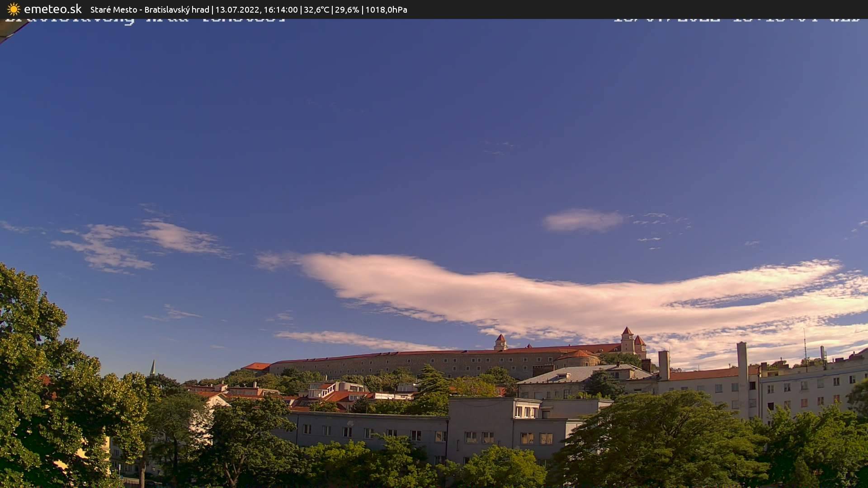Click the emeteo.sk sun logo icon
Screen dimensions: 868x488
coord(14,9)
